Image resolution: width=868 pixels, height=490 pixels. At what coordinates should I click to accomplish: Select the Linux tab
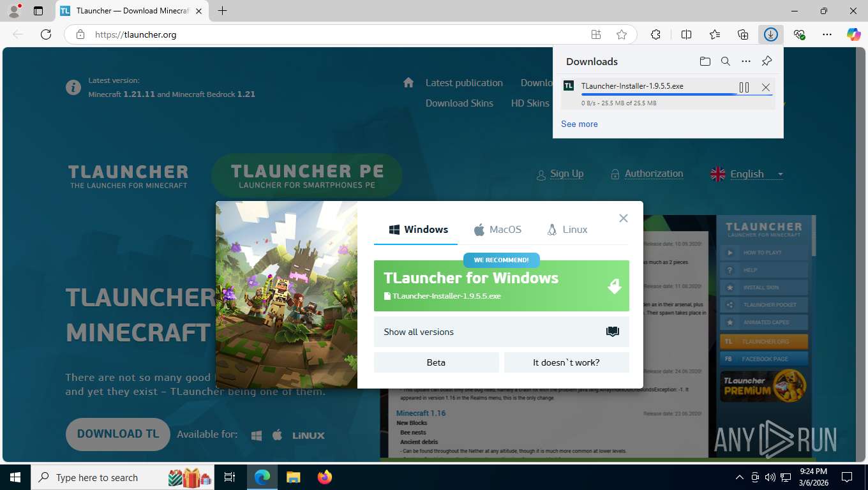[x=567, y=230]
